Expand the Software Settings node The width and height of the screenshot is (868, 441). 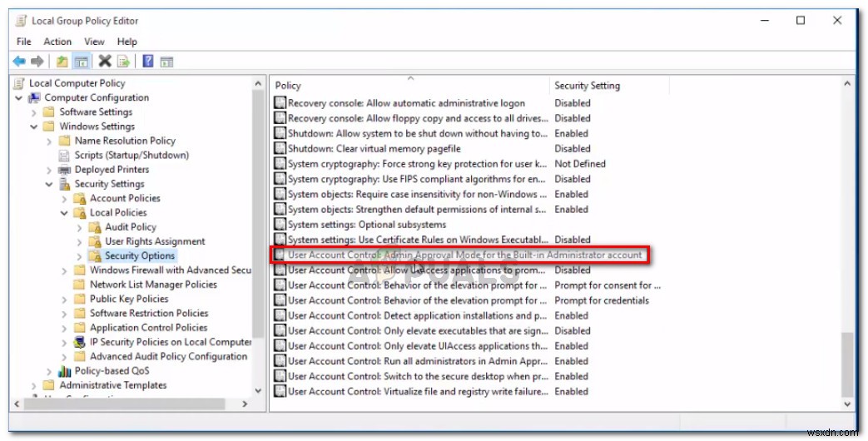(34, 112)
